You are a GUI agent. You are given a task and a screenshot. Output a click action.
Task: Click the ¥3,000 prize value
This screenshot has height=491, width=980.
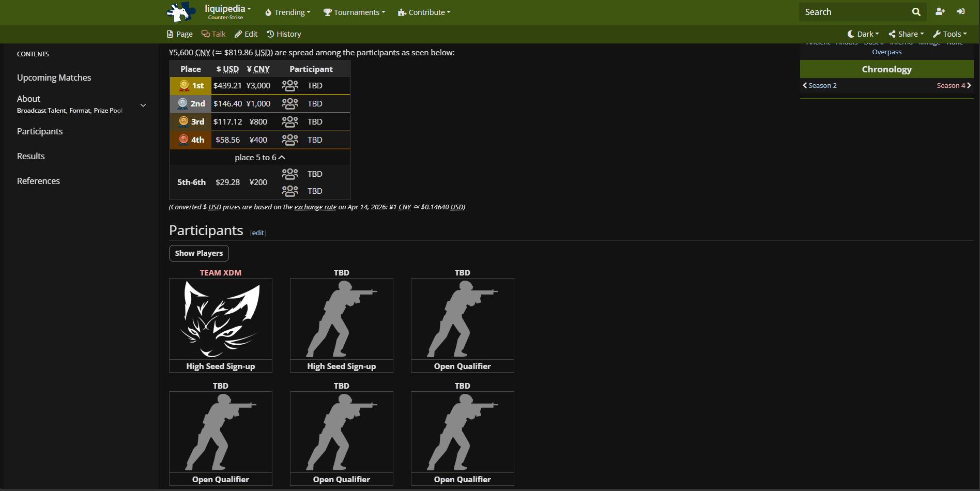click(258, 86)
